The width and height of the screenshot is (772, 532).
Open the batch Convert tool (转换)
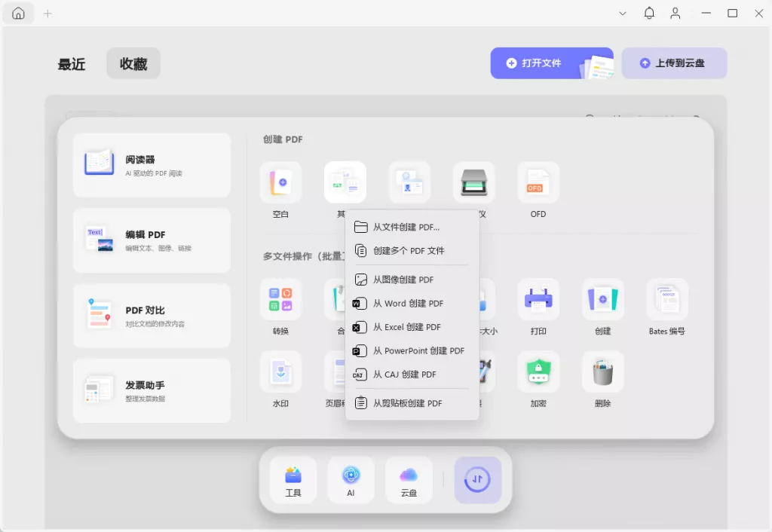[x=280, y=299]
